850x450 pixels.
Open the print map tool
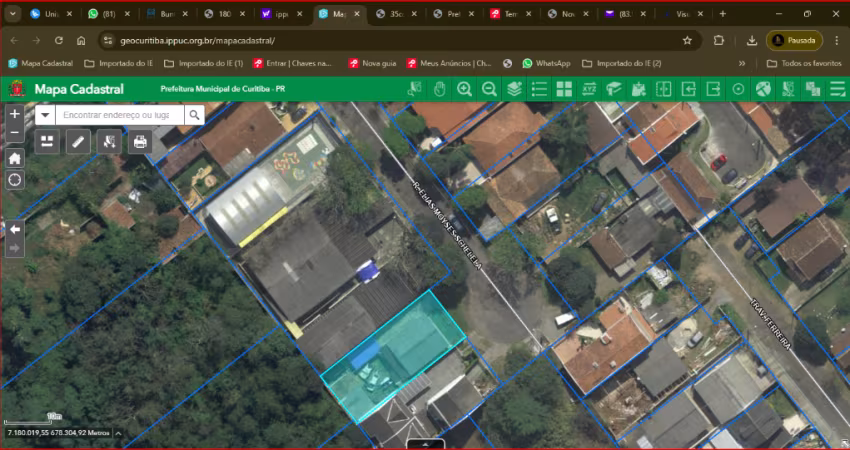click(140, 142)
